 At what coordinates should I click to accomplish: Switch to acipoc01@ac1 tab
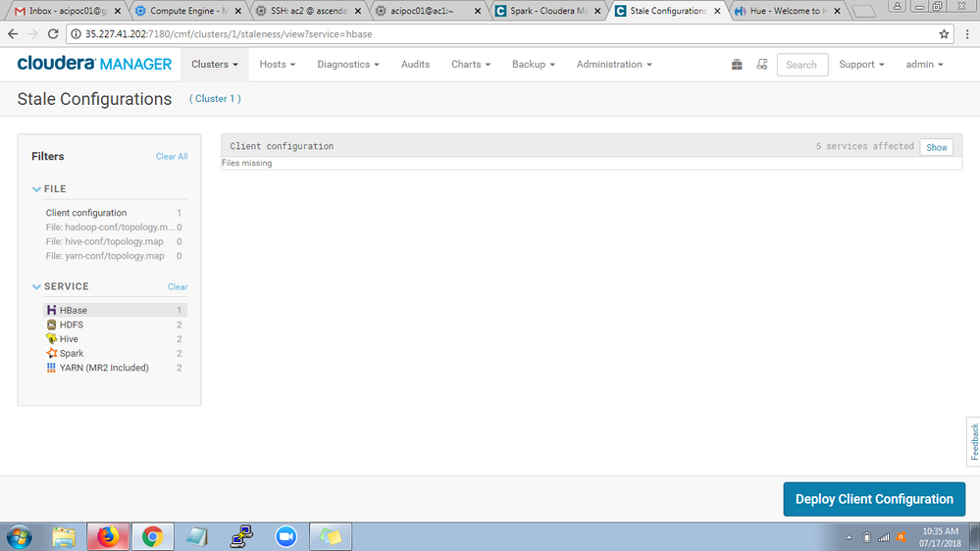pyautogui.click(x=429, y=11)
